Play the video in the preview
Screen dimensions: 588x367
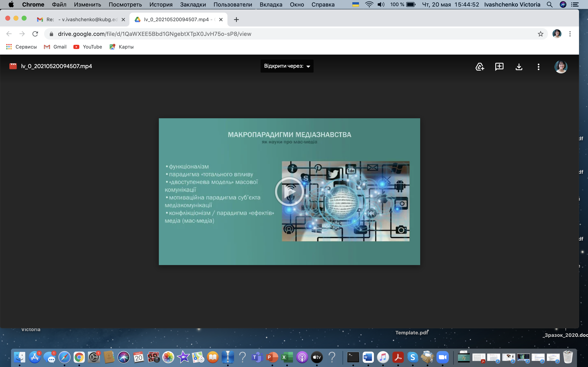[289, 191]
